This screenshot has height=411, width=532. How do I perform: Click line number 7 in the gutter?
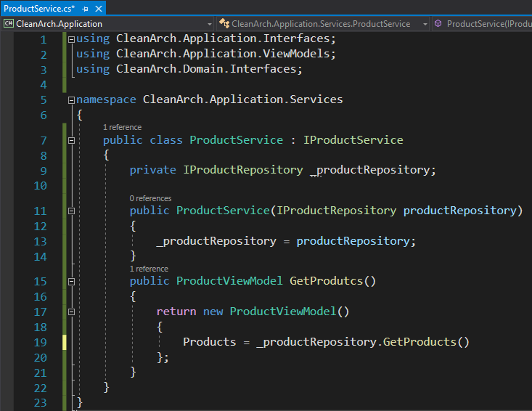(44, 140)
